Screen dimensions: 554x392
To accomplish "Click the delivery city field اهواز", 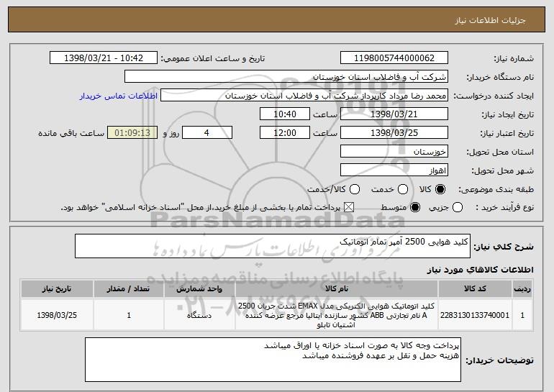I will pos(394,170).
